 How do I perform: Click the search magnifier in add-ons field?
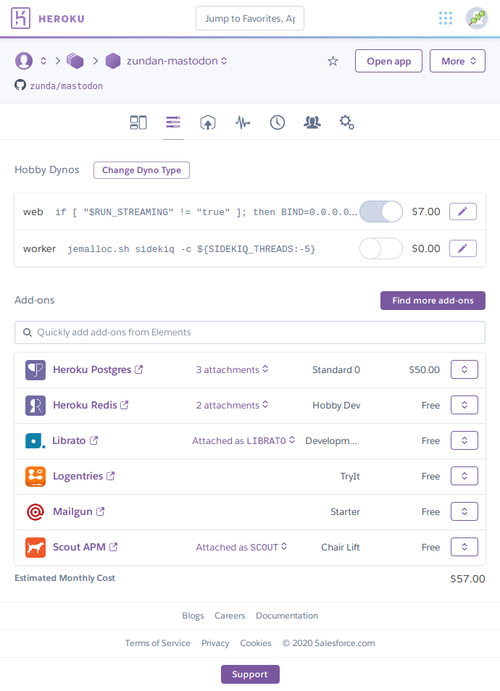click(x=27, y=332)
